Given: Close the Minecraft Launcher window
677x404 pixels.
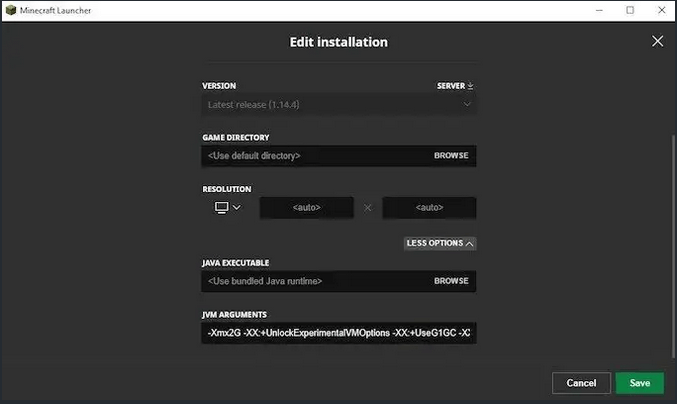Looking at the screenshot, I should [x=661, y=10].
